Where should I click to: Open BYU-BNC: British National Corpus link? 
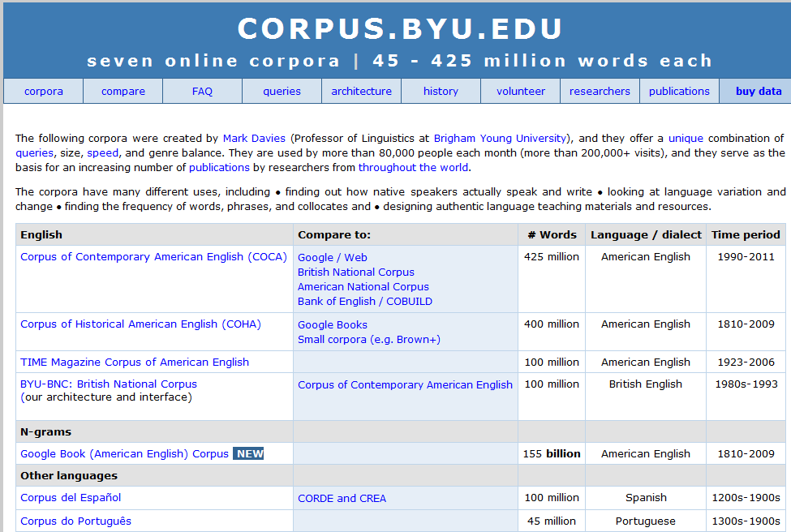point(109,384)
